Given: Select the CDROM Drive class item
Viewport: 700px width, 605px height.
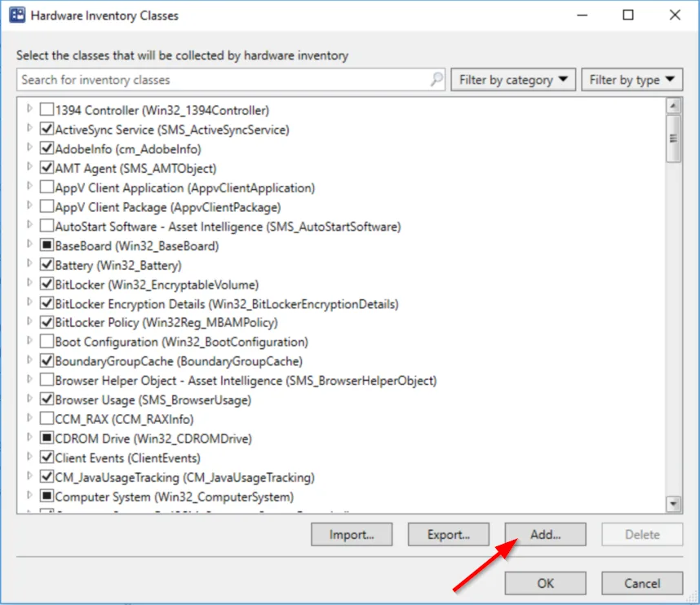Looking at the screenshot, I should pos(153,439).
